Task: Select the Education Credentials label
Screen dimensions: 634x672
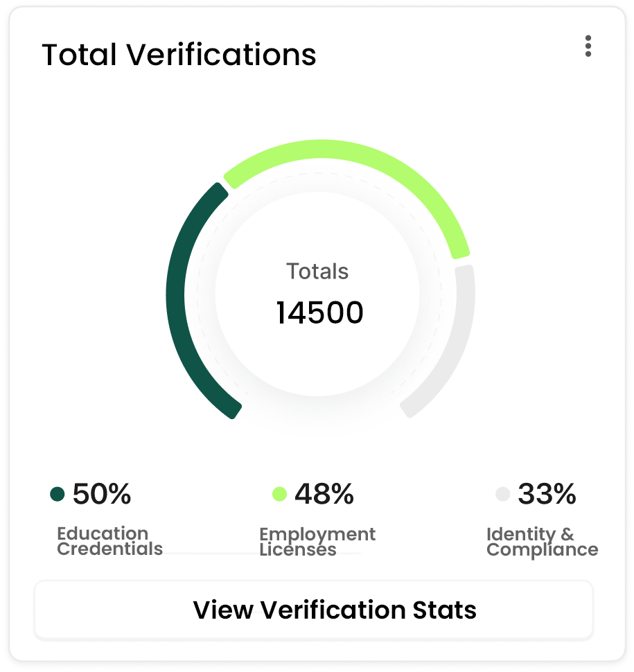Action: pyautogui.click(x=109, y=542)
